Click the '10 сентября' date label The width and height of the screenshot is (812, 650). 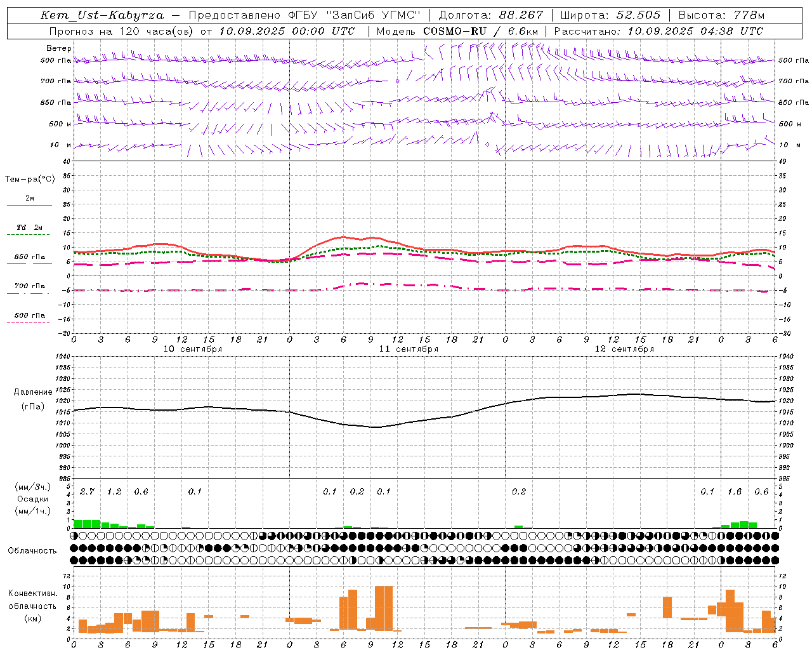pos(193,349)
